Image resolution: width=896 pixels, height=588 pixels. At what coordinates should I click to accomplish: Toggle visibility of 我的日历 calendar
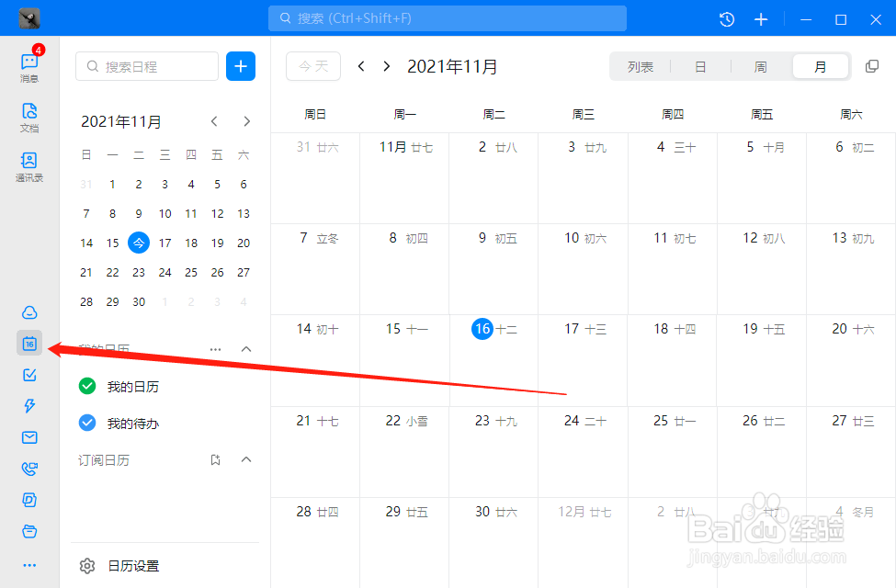87,386
